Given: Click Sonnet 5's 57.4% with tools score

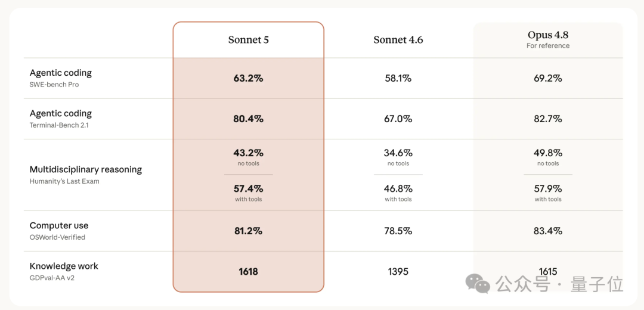Looking at the screenshot, I should point(249,189).
